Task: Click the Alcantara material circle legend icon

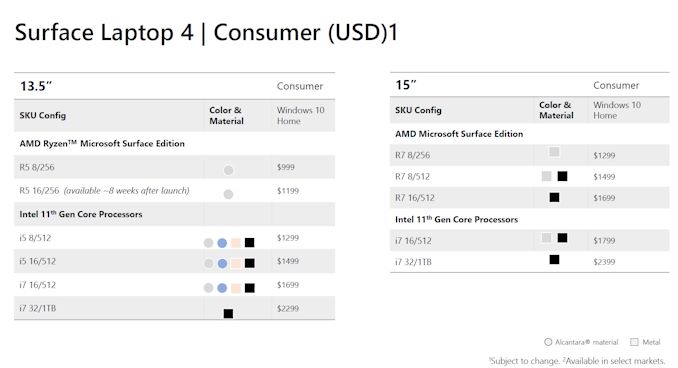Action: coord(548,342)
